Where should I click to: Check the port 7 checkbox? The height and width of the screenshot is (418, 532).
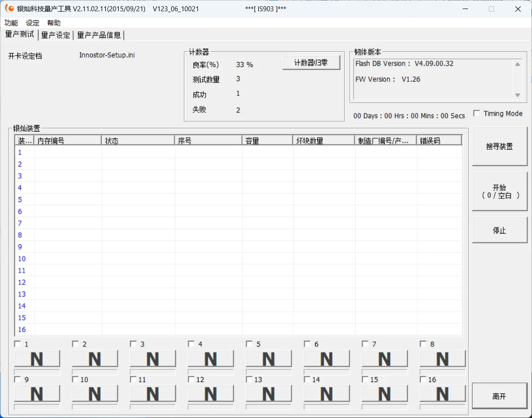[365, 344]
